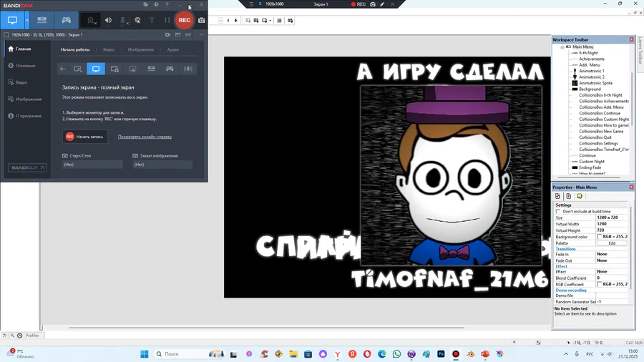This screenshot has width=644, height=362.
Task: Toggle mouse cursor effects icon in Bandicam
Action: [137, 20]
